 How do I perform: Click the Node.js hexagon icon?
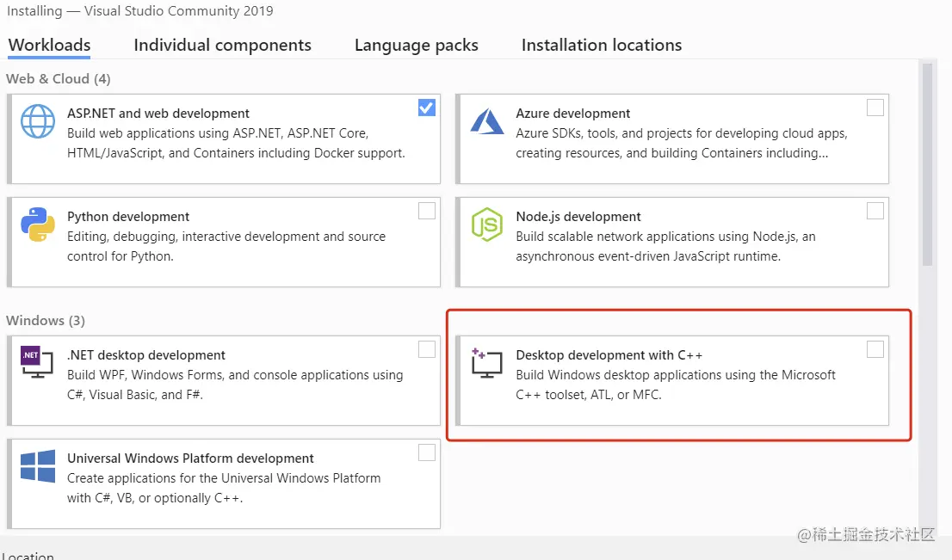pos(487,225)
